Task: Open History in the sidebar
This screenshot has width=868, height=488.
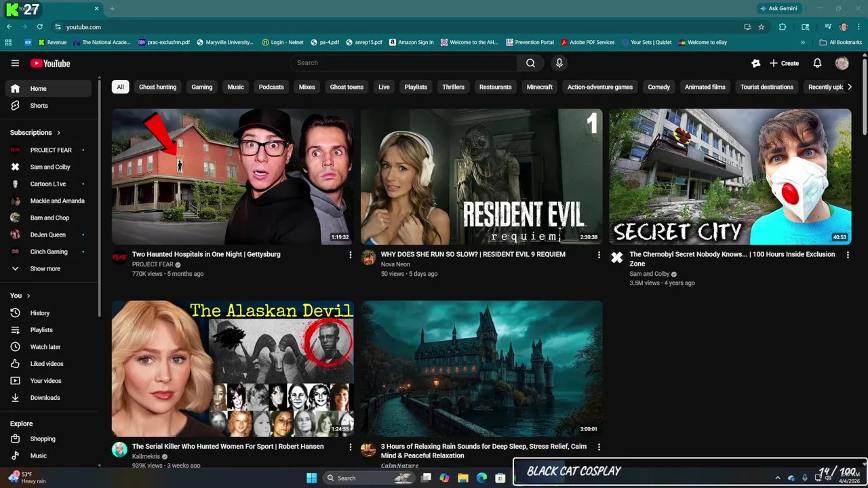Action: [48, 313]
